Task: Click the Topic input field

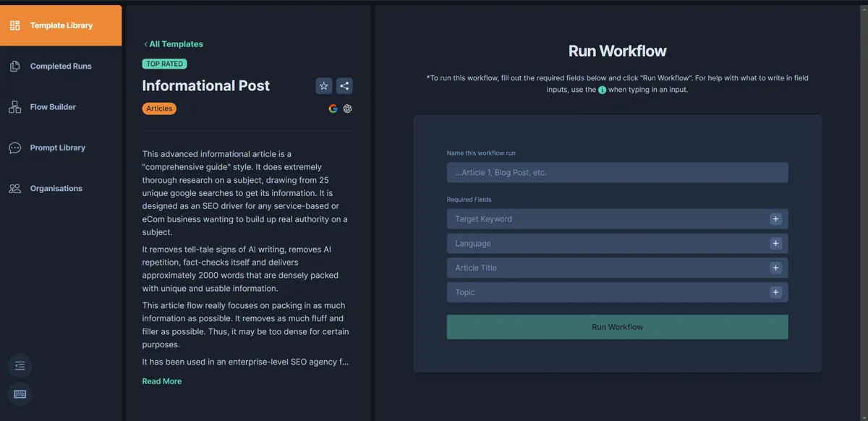Action: 617,292
